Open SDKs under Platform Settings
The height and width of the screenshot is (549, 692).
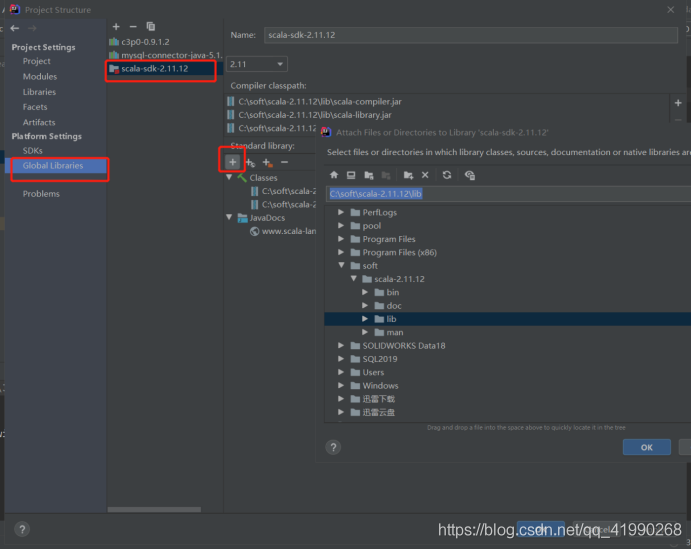[33, 150]
